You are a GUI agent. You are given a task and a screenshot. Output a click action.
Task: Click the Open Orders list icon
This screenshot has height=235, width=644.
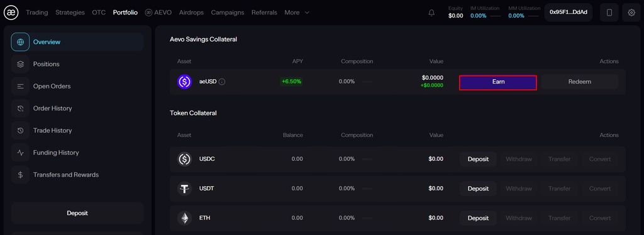point(21,86)
